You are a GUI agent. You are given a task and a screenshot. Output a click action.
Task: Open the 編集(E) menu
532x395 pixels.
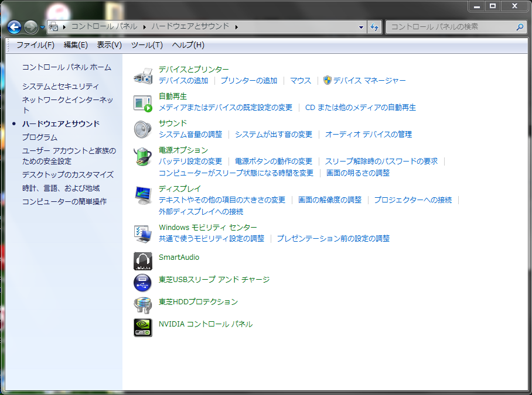click(x=76, y=45)
